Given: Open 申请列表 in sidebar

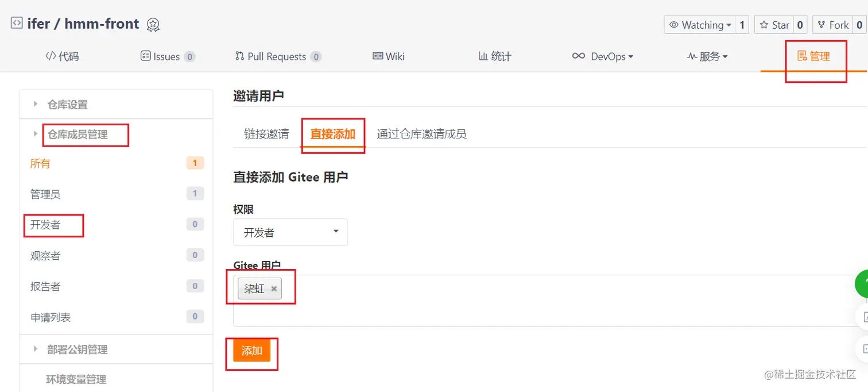Looking at the screenshot, I should 51,317.
